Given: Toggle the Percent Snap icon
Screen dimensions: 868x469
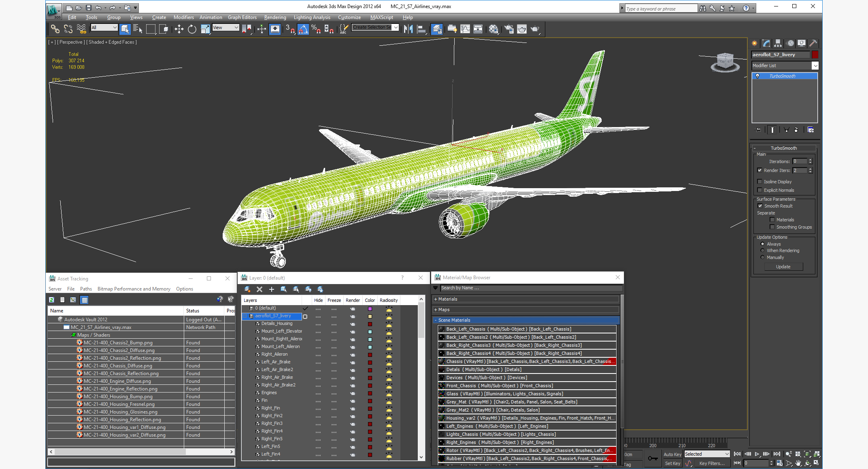Looking at the screenshot, I should pyautogui.click(x=316, y=29).
